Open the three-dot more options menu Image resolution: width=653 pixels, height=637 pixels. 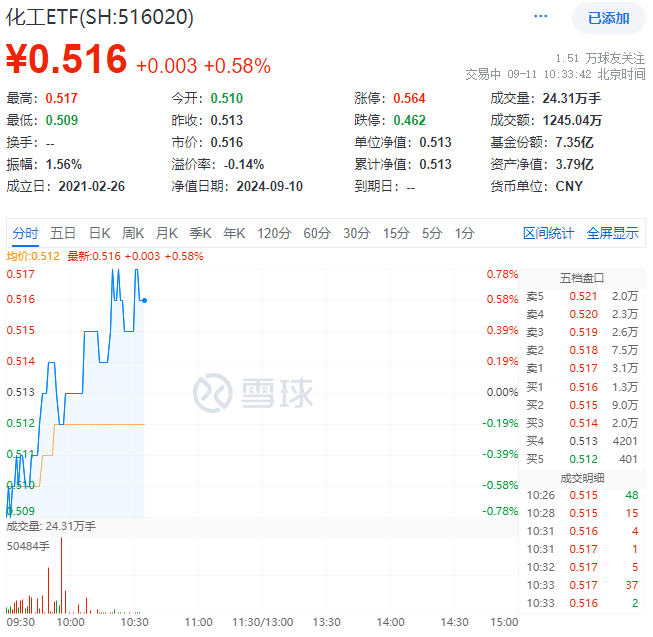(x=540, y=16)
